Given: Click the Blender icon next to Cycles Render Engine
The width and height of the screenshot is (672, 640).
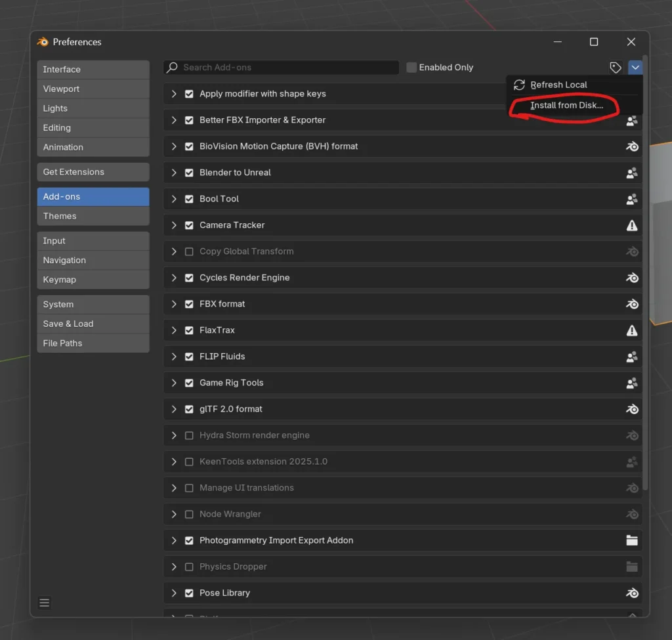Looking at the screenshot, I should 631,278.
